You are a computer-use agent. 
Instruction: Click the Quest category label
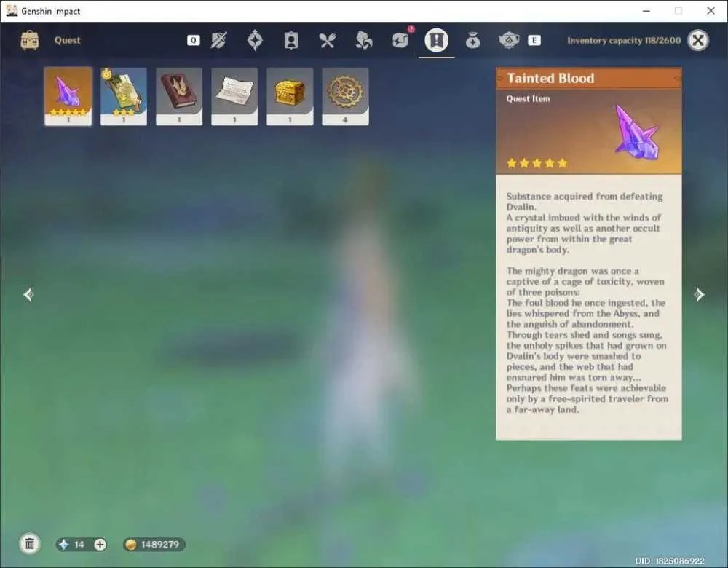pos(67,40)
